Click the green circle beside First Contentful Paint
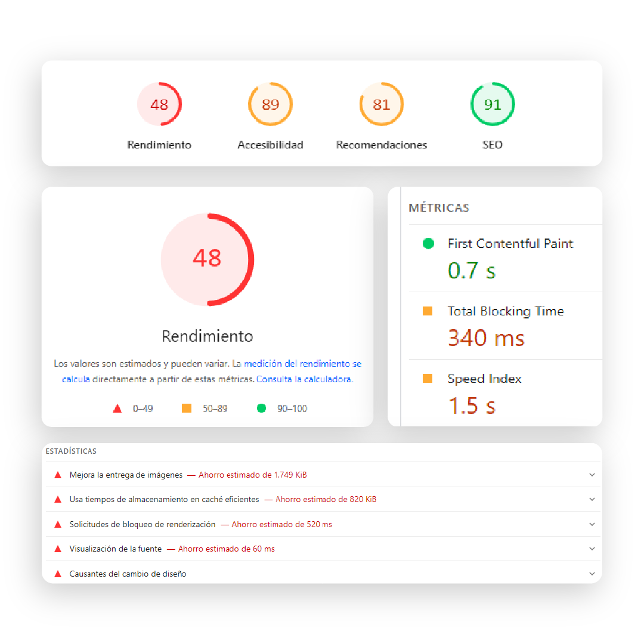 (x=428, y=243)
